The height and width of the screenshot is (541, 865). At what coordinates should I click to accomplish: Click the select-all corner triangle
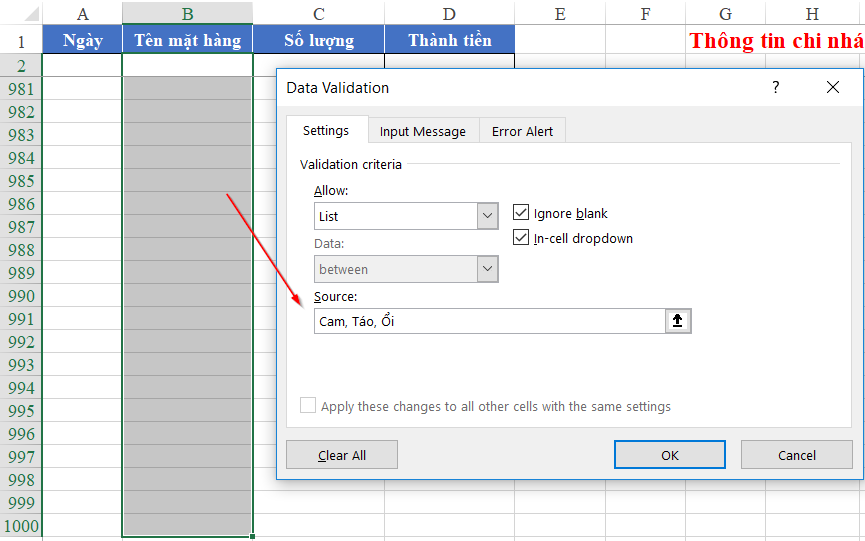(30, 13)
